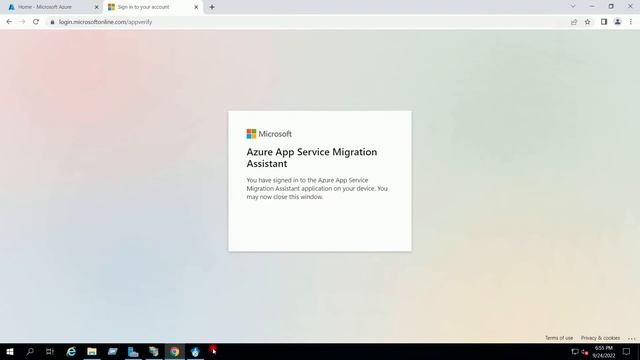This screenshot has height=360, width=640.
Task: Open Windows taskbar search
Action: point(30,351)
